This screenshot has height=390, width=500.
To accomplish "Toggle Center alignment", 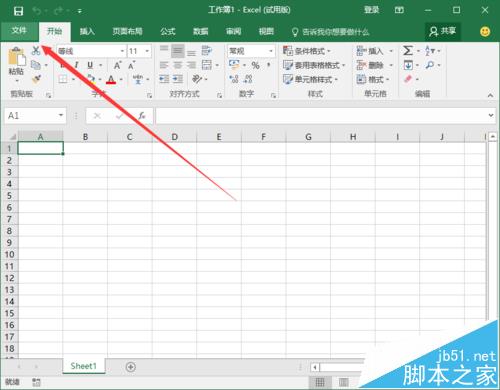I will tap(178, 65).
